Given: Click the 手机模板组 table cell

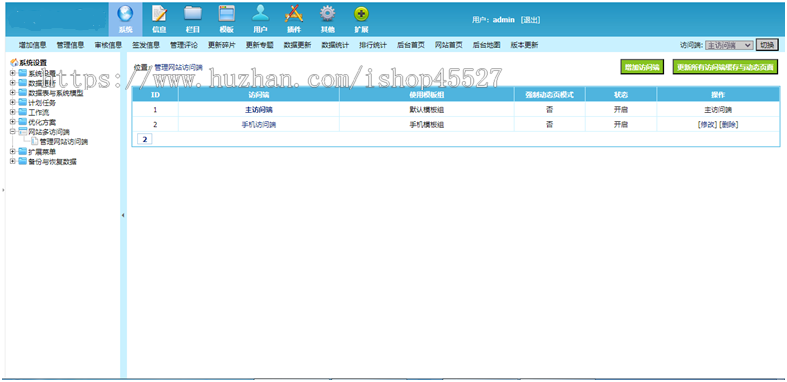Looking at the screenshot, I should click(x=427, y=125).
